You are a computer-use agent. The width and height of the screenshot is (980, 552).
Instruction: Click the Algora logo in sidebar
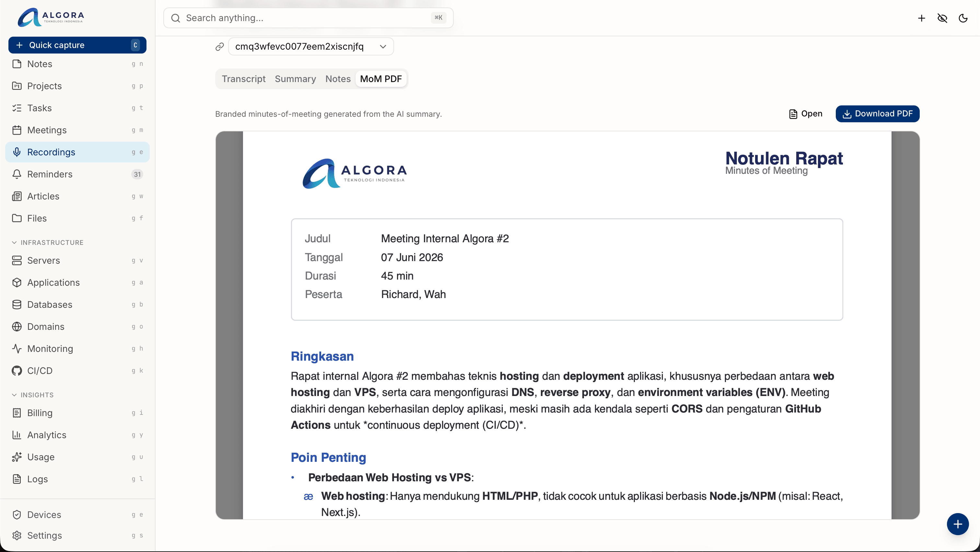(51, 18)
